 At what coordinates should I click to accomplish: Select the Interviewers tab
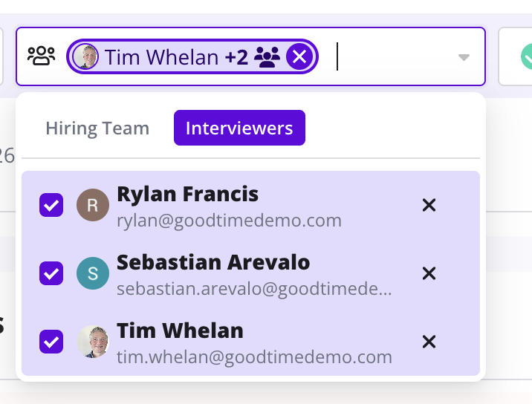click(x=239, y=128)
